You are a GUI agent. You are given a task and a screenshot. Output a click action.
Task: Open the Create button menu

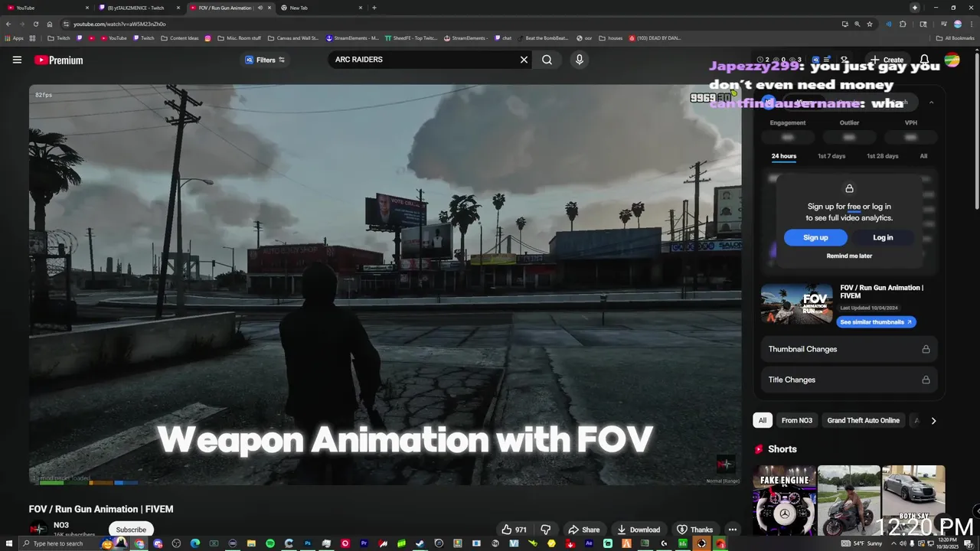coord(887,60)
